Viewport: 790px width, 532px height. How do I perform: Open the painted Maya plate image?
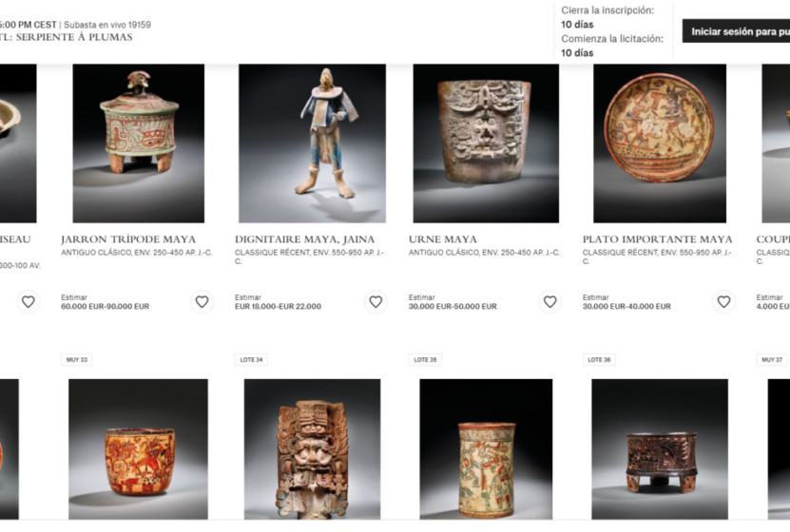tap(660, 143)
